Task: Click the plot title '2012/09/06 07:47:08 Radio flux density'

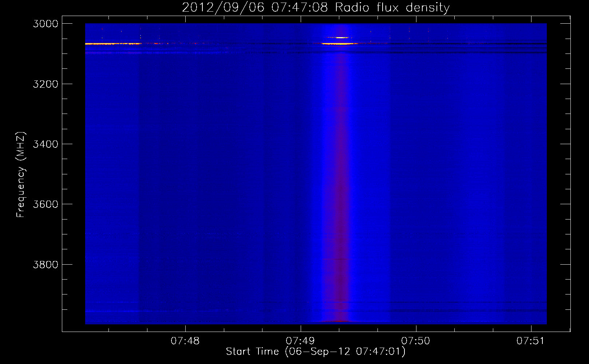Action: [x=316, y=8]
